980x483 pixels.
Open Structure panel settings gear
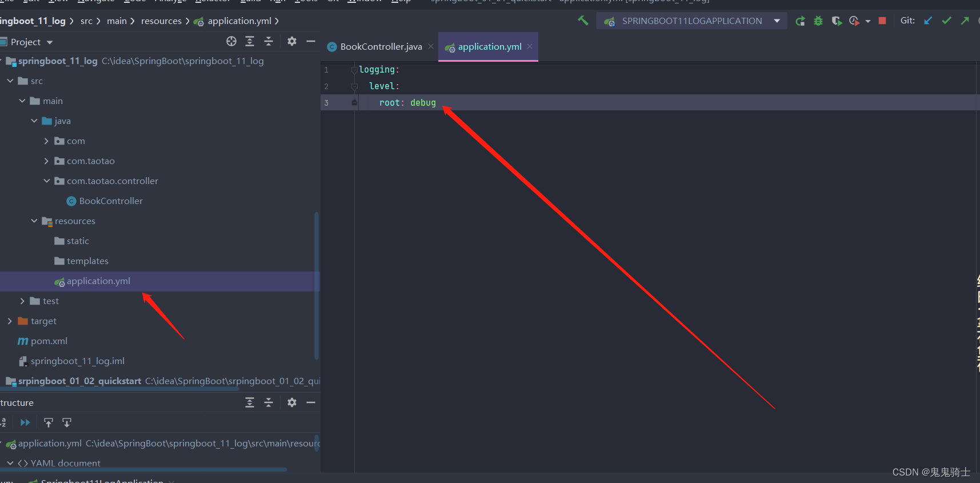tap(292, 402)
